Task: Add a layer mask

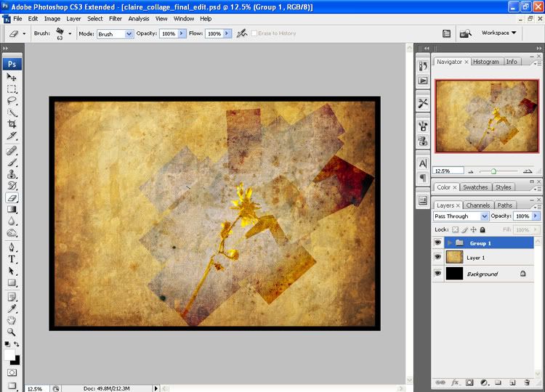Action: pyautogui.click(x=469, y=383)
